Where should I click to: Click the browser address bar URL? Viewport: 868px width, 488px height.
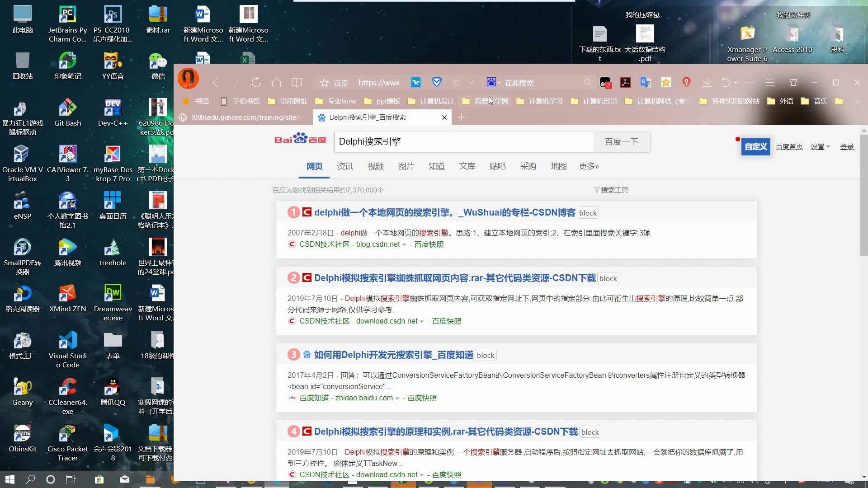coord(378,83)
